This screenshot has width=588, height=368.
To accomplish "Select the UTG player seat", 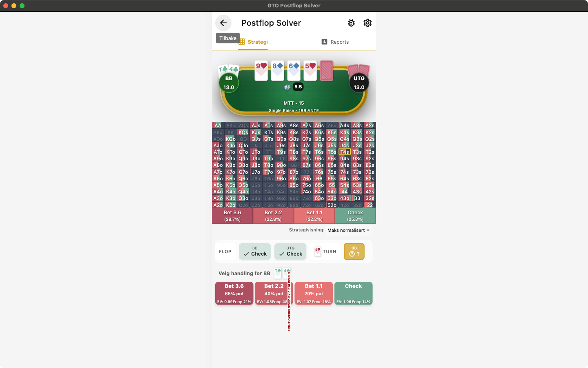I will coord(359,83).
